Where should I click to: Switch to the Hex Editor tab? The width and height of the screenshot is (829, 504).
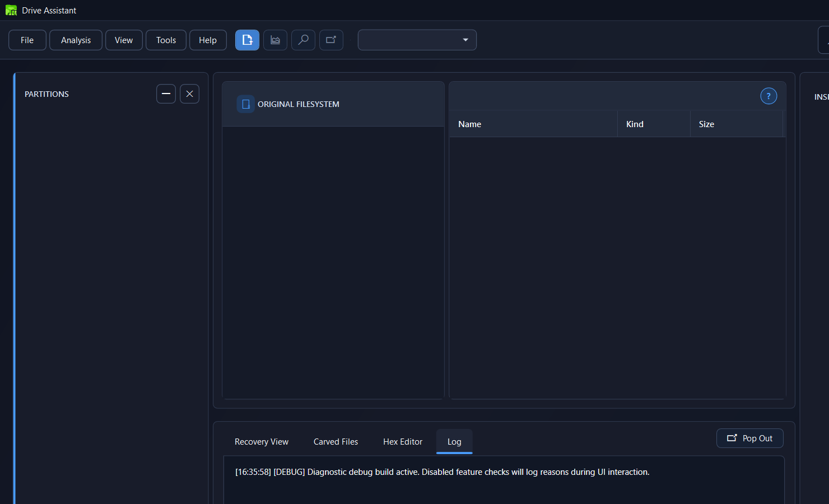[x=403, y=442]
